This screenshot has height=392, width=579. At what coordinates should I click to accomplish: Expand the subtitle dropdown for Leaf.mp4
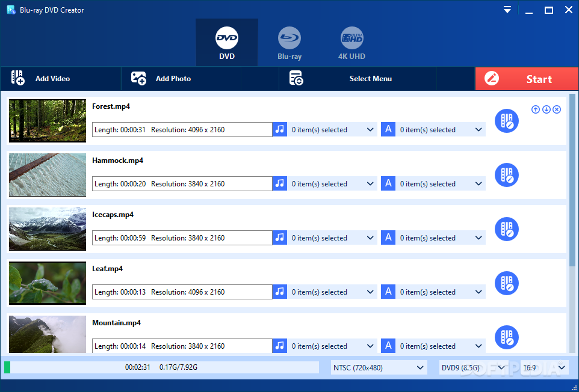(478, 292)
